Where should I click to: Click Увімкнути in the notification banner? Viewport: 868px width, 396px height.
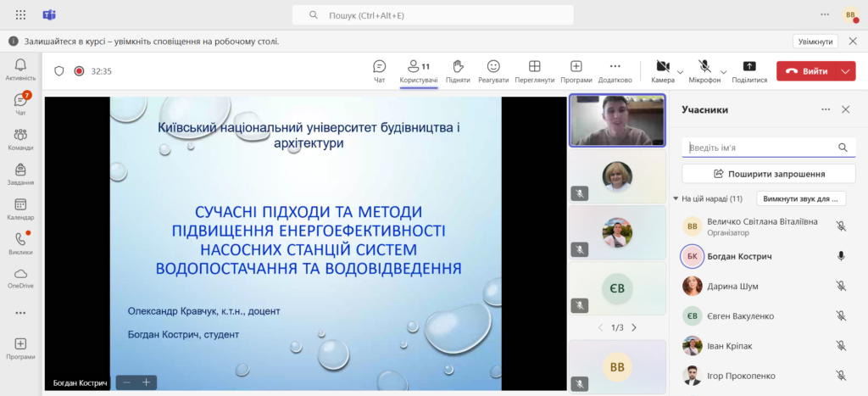[815, 41]
